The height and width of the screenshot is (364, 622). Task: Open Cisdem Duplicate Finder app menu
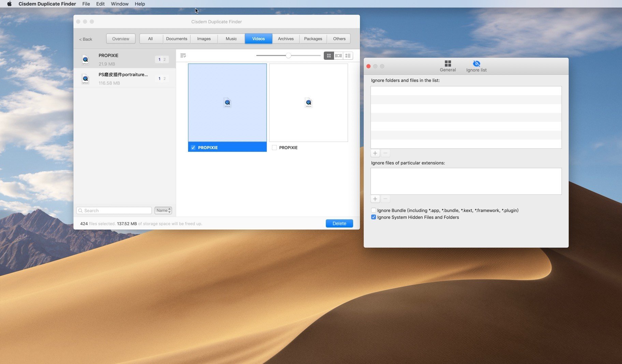point(47,4)
